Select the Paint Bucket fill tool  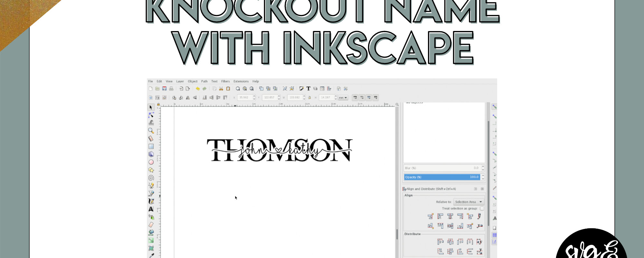[151, 233]
